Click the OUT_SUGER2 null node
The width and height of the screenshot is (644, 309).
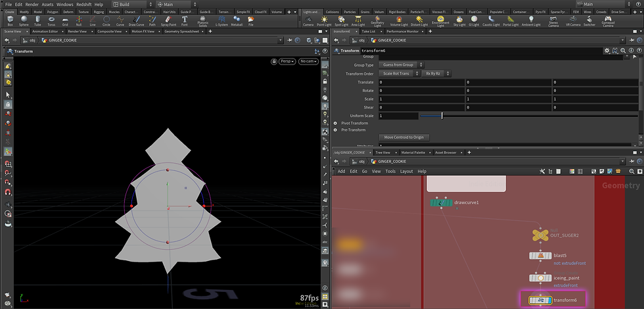(540, 235)
